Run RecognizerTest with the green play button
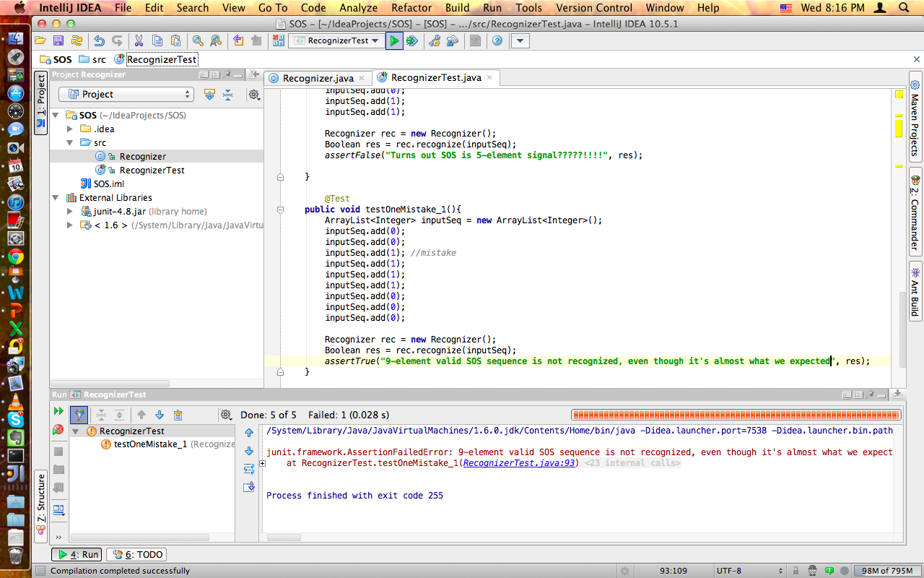 [394, 41]
